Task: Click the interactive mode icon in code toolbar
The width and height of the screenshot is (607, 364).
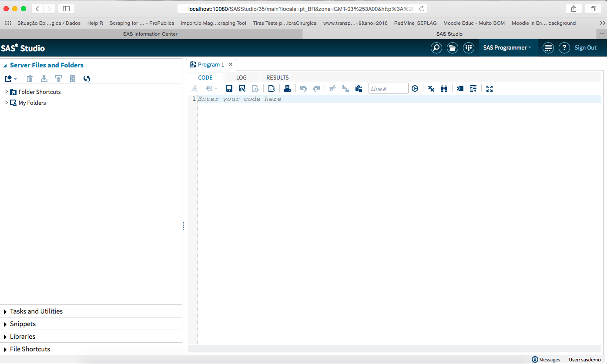Action: coord(460,89)
